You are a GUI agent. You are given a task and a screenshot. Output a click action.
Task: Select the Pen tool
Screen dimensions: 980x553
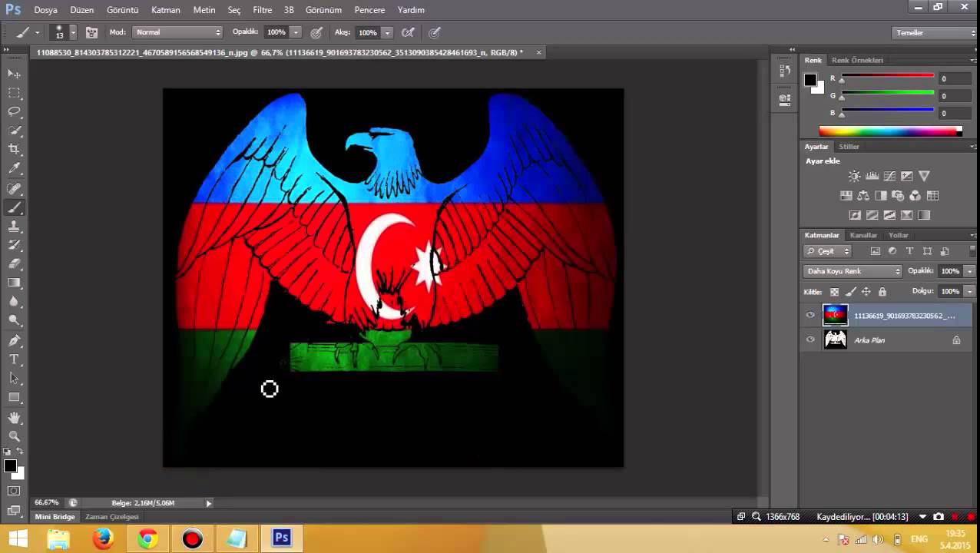14,340
